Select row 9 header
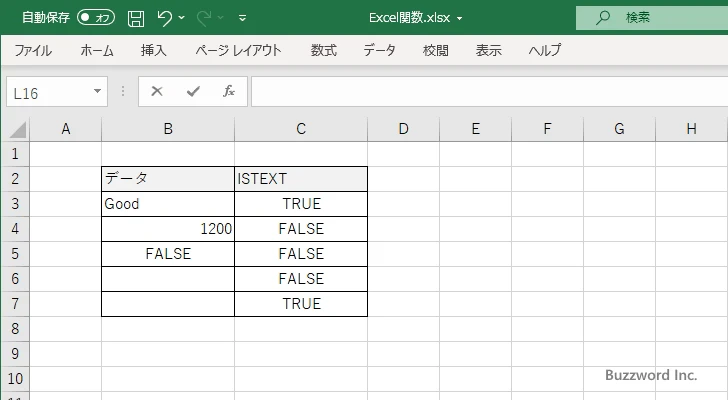 (15, 354)
